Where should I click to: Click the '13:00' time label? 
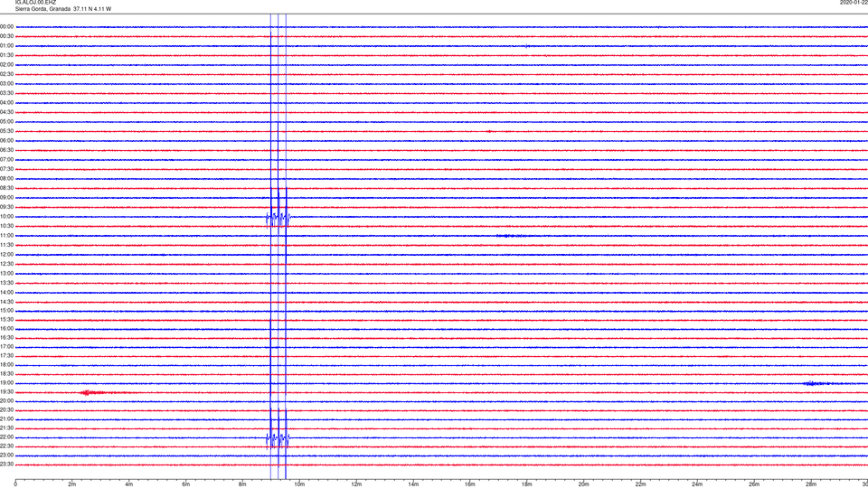(7, 273)
